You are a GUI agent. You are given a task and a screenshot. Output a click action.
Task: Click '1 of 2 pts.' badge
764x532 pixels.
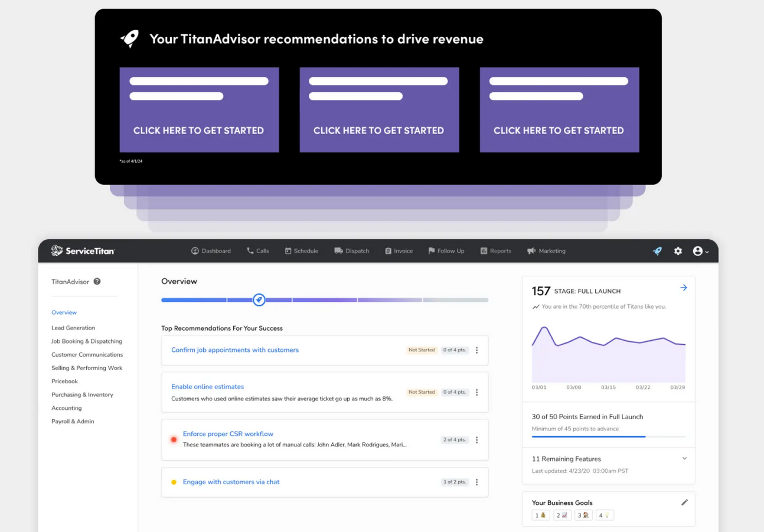(455, 482)
